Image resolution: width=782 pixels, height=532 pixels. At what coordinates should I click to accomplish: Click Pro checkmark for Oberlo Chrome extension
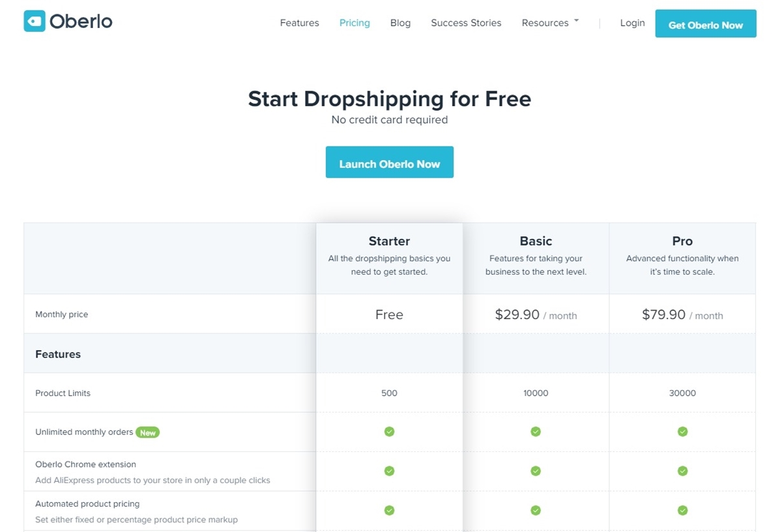point(682,471)
